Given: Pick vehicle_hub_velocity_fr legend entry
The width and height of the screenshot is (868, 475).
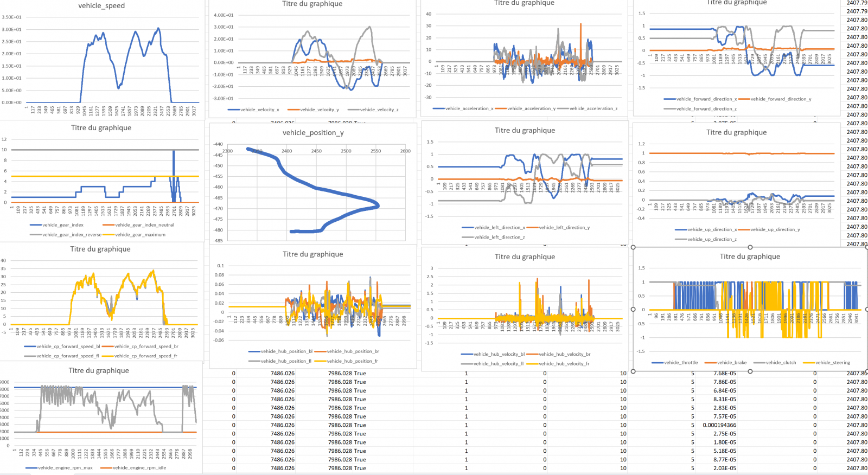Looking at the screenshot, I should 558,364.
